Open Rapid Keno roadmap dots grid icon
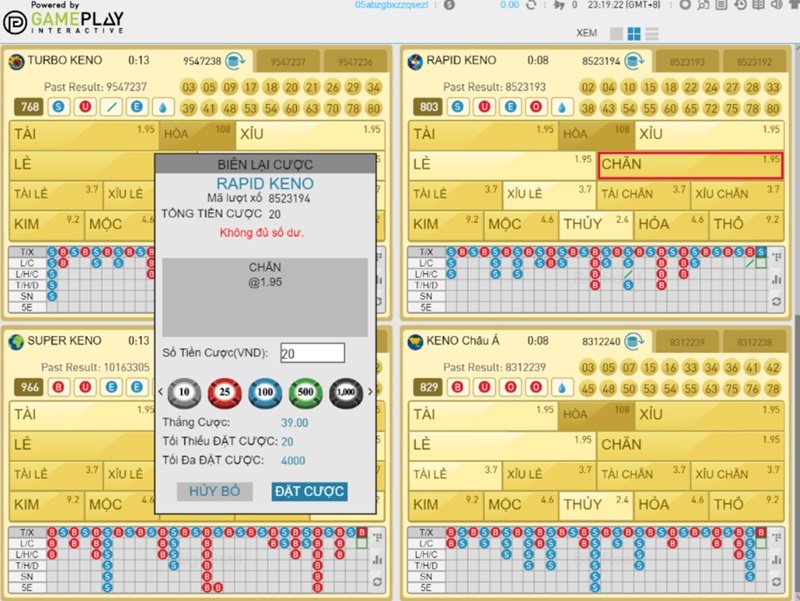 [x=777, y=257]
